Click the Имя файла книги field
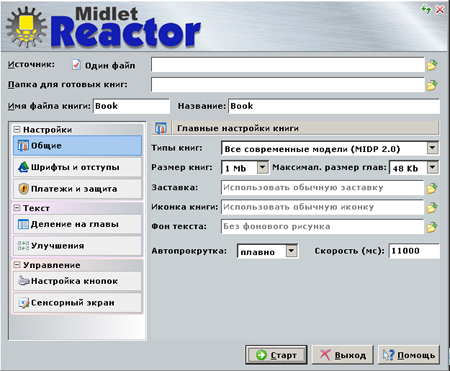Screen dimensions: 450x371 131,106
